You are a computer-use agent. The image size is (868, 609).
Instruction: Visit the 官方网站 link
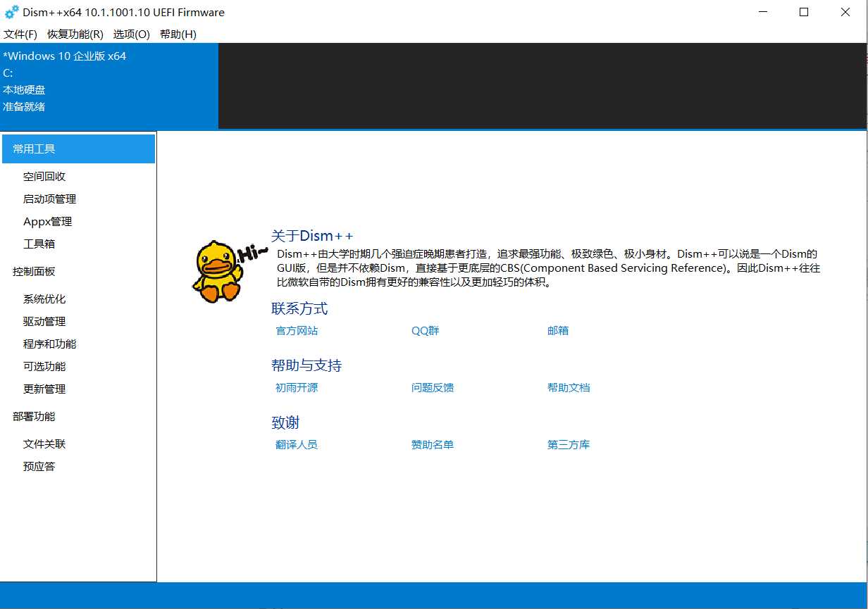tap(297, 331)
